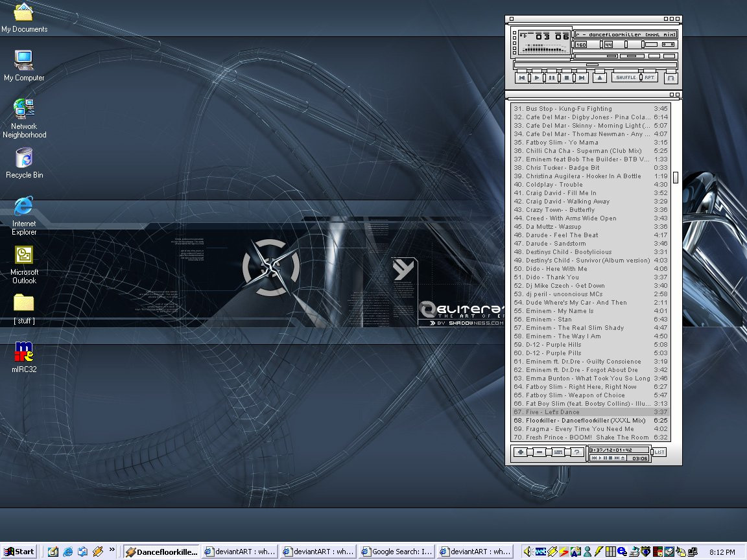Toggle SHUFFLE mode in Winamp
This screenshot has width=747, height=560.
click(x=626, y=77)
